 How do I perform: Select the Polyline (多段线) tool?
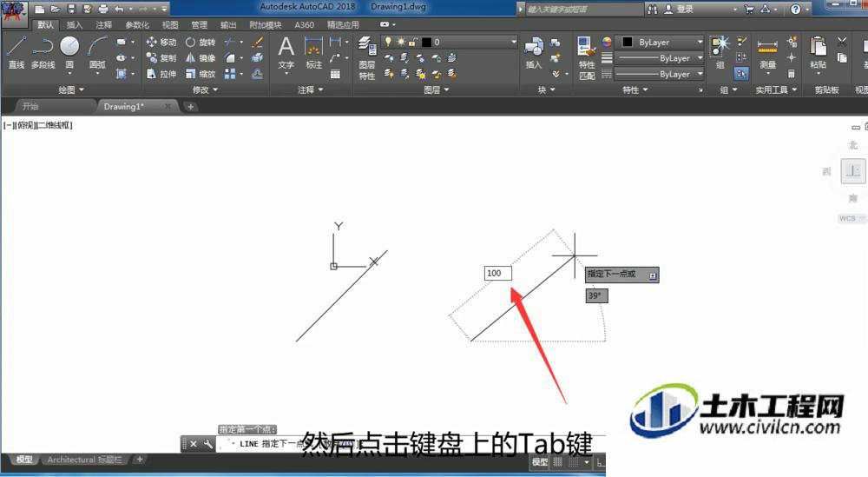(x=43, y=53)
